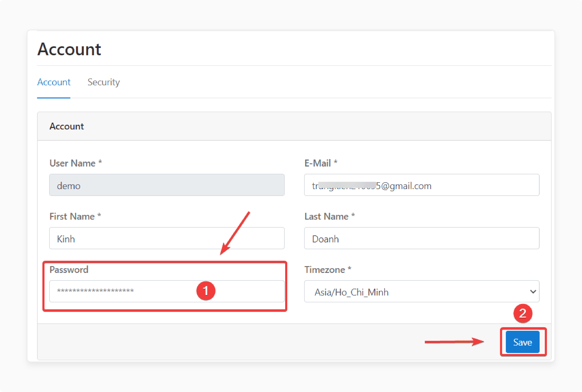Click the Timezone * label

point(328,270)
